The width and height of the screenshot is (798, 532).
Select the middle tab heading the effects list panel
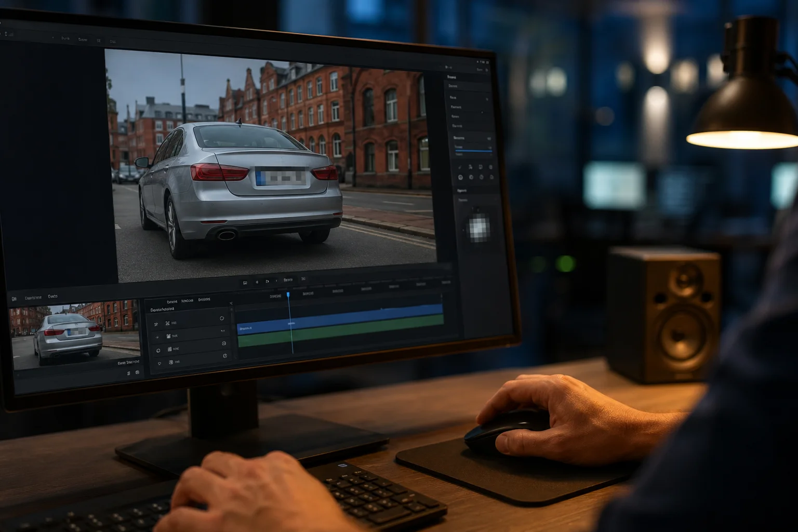187,300
